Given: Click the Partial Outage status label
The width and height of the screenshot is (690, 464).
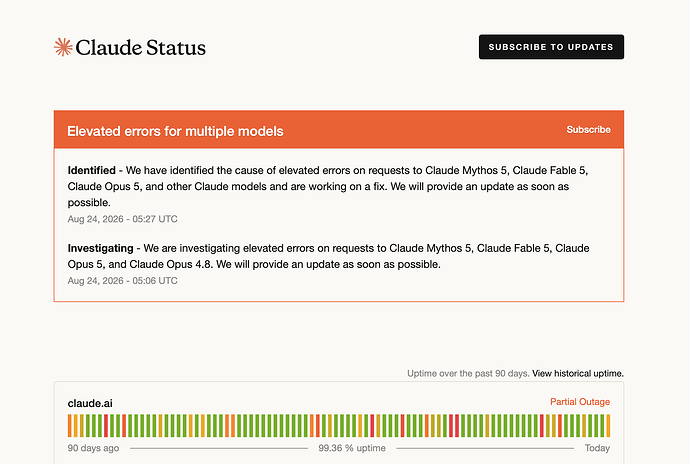Looking at the screenshot, I should (x=580, y=402).
